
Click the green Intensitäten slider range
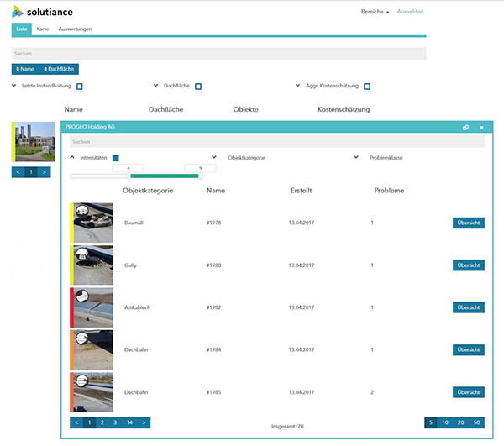[165, 176]
